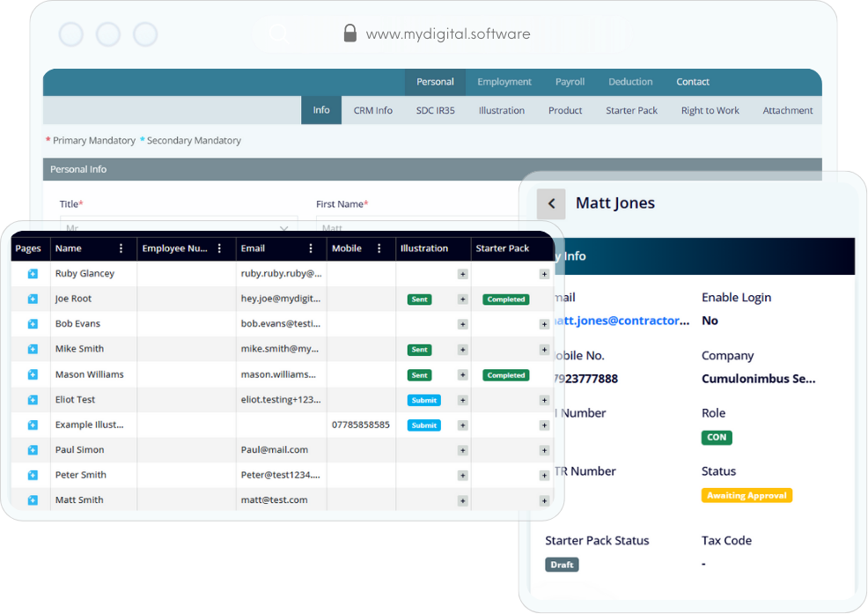
Task: Open the Mobile column options menu
Action: tap(379, 248)
